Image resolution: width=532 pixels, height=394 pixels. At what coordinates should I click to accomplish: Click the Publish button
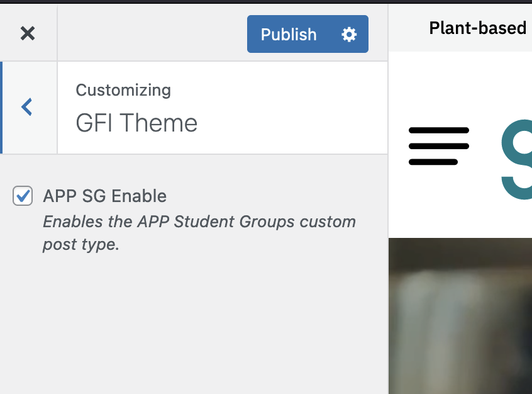[x=289, y=34]
